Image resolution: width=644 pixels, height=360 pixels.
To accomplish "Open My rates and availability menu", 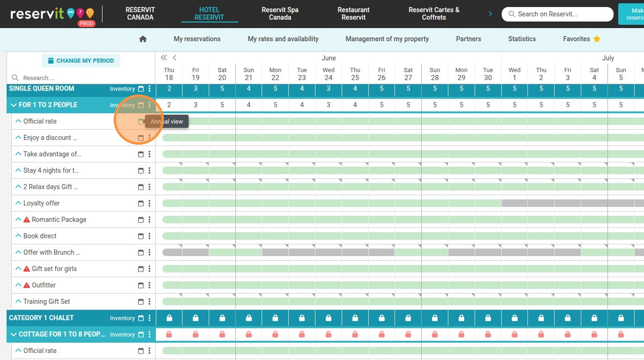I will pyautogui.click(x=283, y=39).
